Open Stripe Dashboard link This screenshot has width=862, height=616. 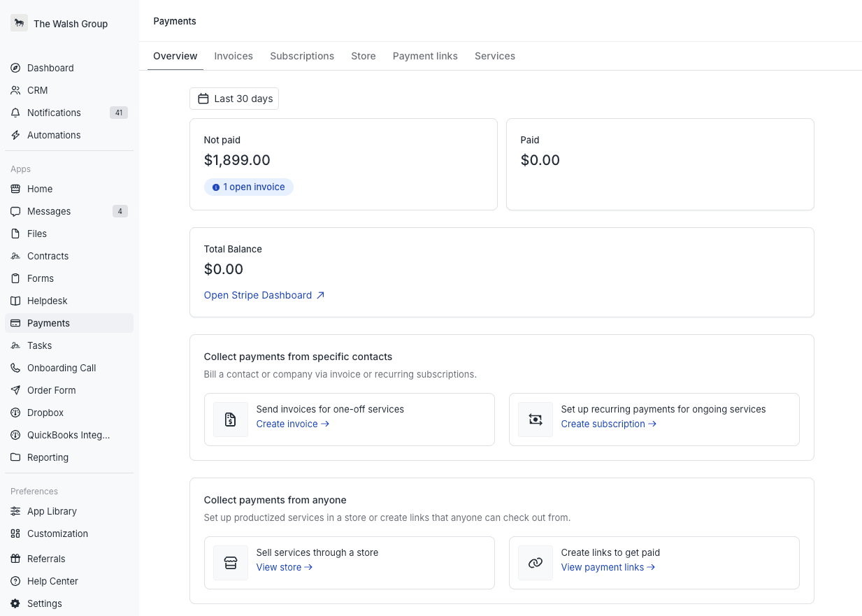coord(264,295)
